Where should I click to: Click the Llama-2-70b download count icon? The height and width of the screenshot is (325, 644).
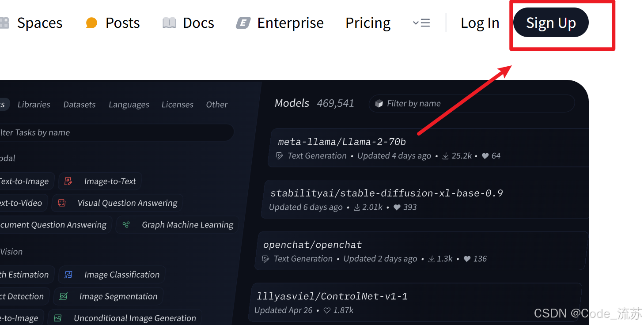tap(446, 156)
